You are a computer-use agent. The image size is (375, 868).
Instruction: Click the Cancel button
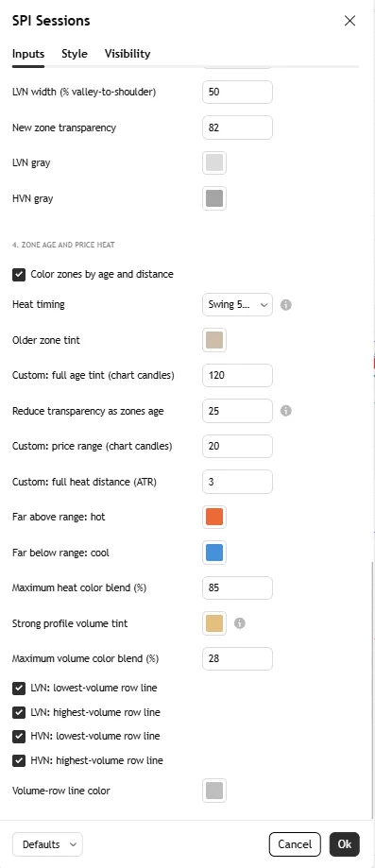(x=295, y=844)
